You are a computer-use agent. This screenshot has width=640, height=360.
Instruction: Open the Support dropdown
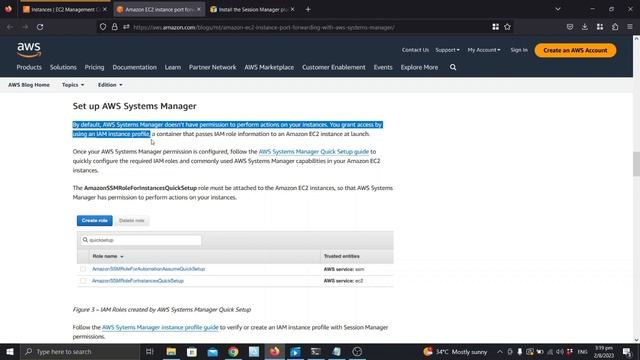447,50
